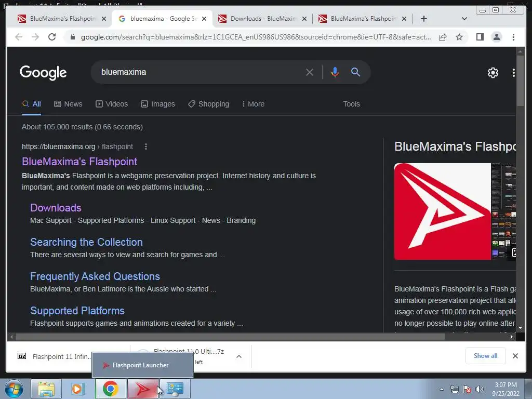
Task: Open the taskbar clock 3:07 PM
Action: (x=506, y=389)
